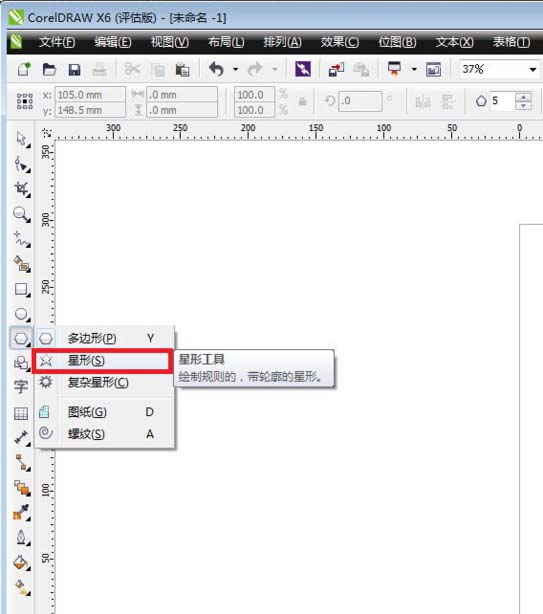Open the 排列(A) menu
Image resolution: width=543 pixels, height=614 pixels.
[x=283, y=42]
